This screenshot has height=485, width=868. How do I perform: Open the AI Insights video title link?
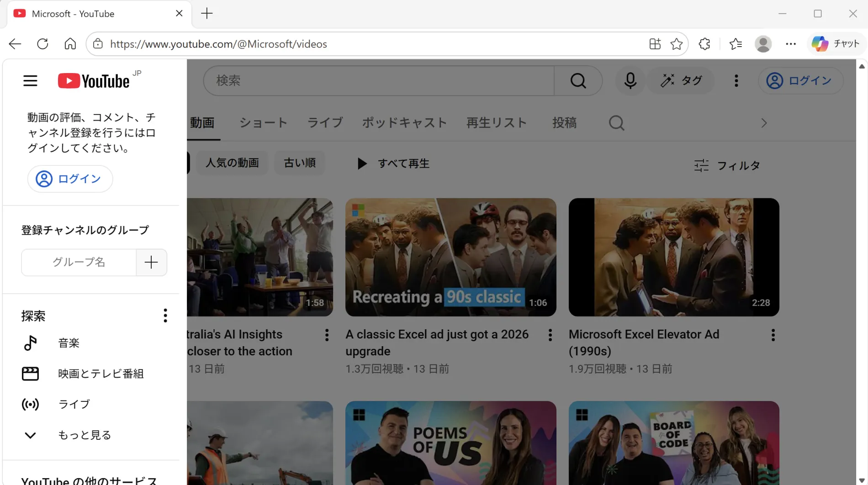(240, 343)
